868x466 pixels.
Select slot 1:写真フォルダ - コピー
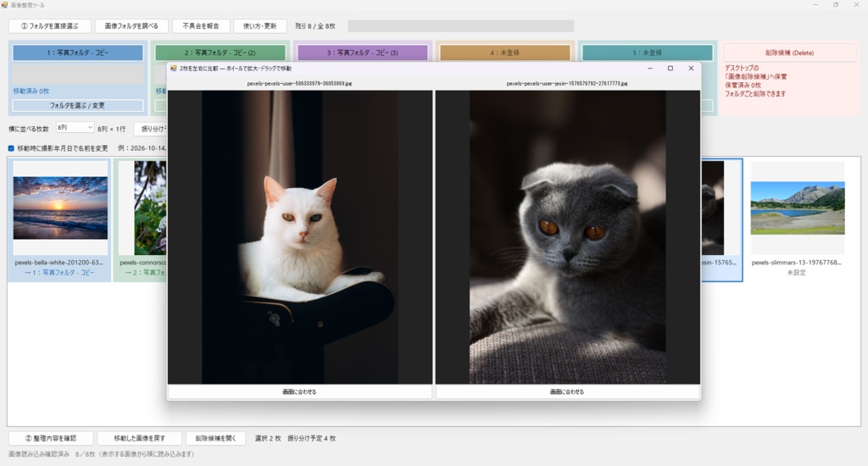tap(77, 53)
